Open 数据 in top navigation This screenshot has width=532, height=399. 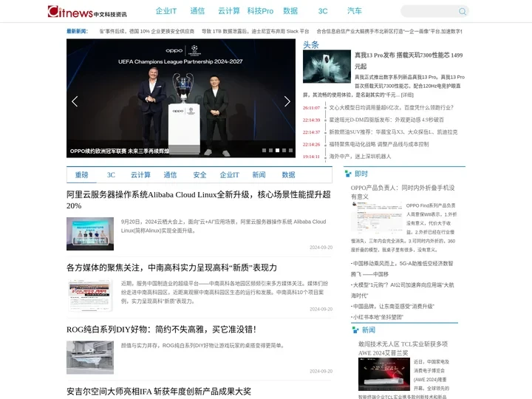coord(290,11)
